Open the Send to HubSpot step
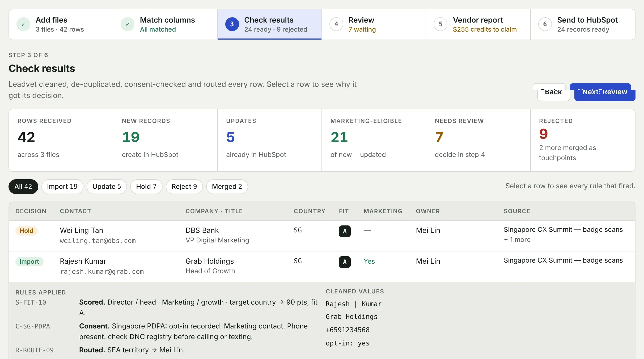The image size is (644, 359). pyautogui.click(x=583, y=24)
